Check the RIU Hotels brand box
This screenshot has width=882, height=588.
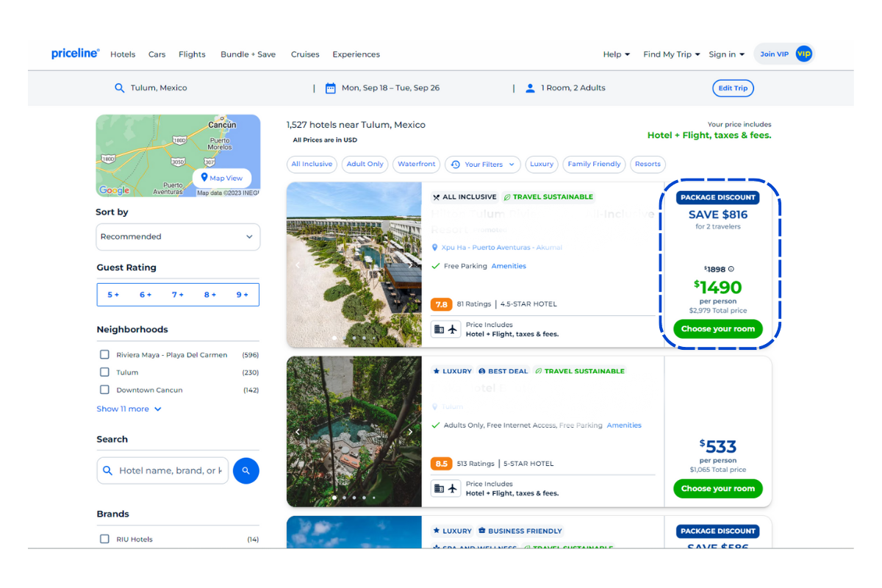pyautogui.click(x=104, y=539)
